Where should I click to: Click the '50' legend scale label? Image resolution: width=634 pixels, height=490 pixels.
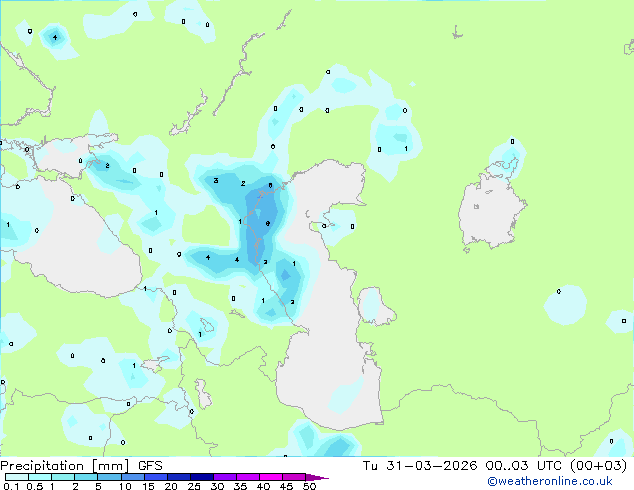click(309, 486)
